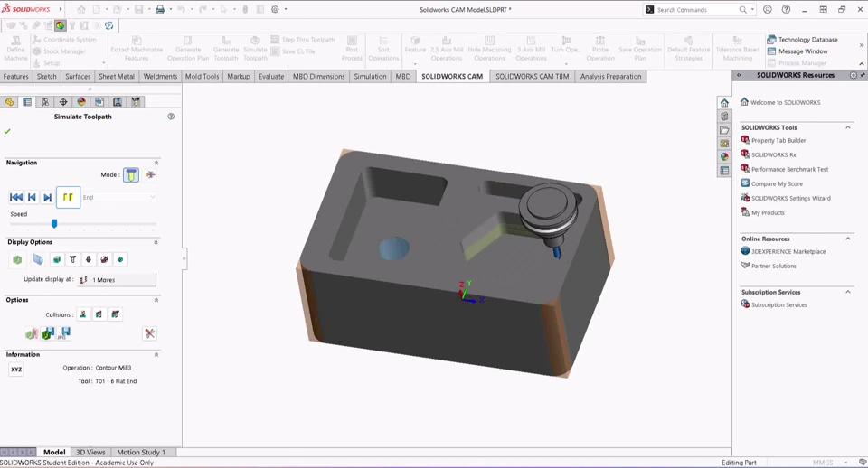The height and width of the screenshot is (468, 868).
Task: Collapse Online Resources section
Action: point(847,239)
